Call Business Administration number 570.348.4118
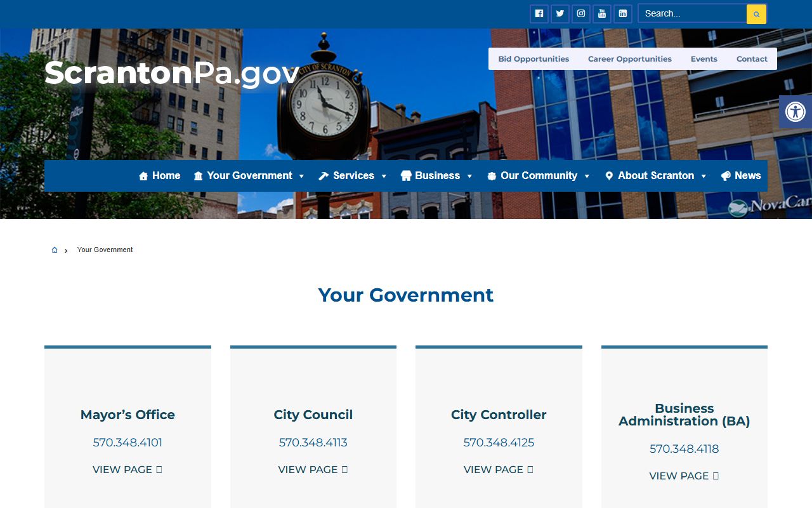The height and width of the screenshot is (508, 812). [684, 449]
